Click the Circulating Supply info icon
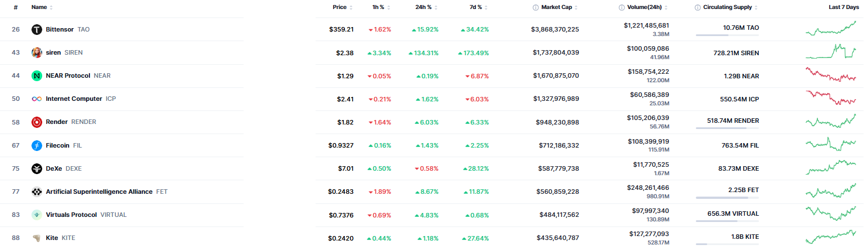The width and height of the screenshot is (868, 249). (x=698, y=7)
